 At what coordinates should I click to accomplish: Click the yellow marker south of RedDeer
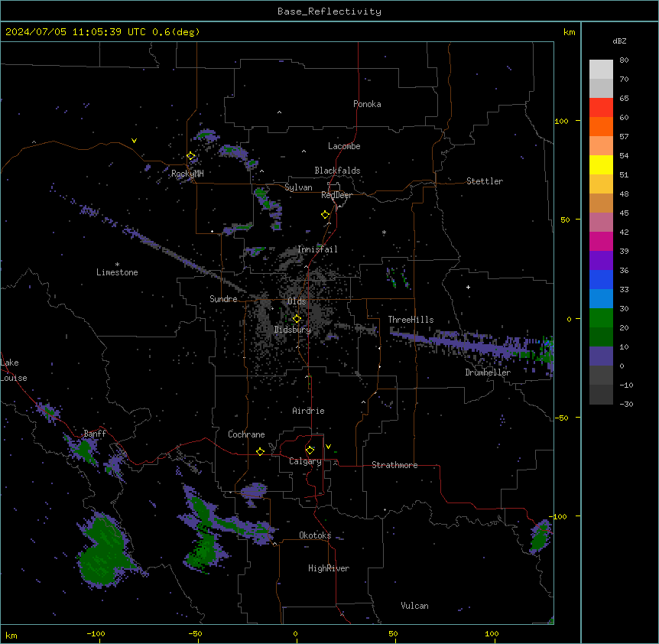coord(325,215)
